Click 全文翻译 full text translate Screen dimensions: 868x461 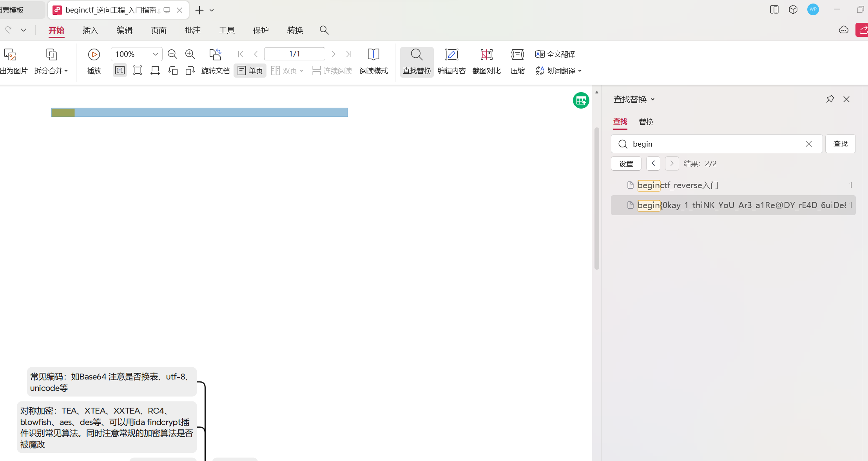click(x=555, y=54)
